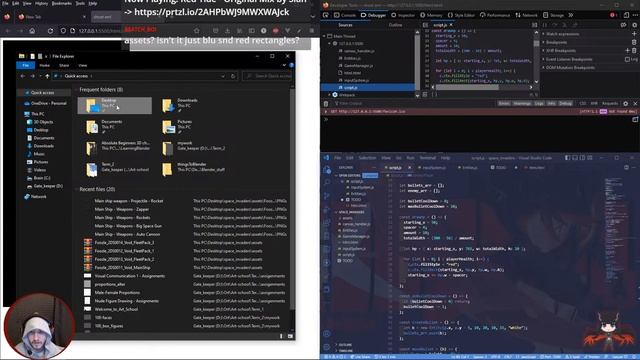640x360 pixels.
Task: Expand Event Listener Breakpoints pane
Action: (x=543, y=59)
